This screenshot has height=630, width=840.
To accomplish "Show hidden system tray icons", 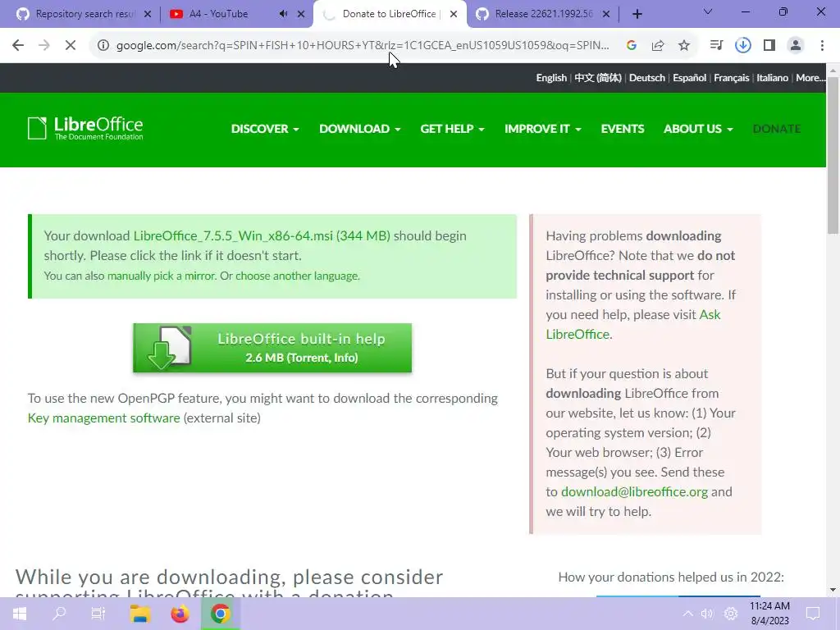I will [x=688, y=614].
